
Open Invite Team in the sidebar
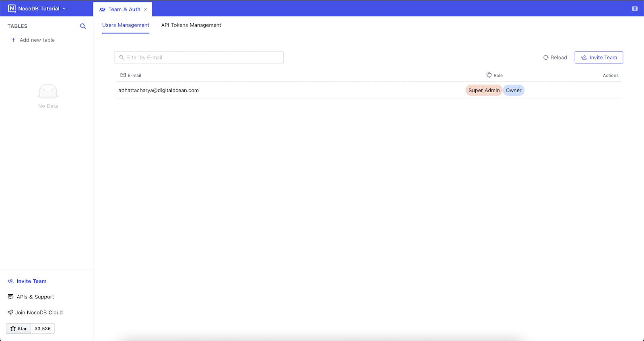[27, 281]
